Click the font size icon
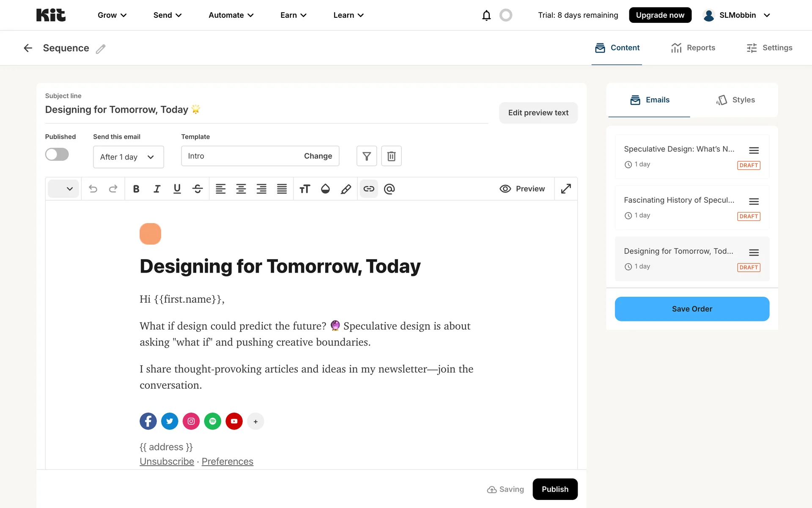 pos(304,189)
